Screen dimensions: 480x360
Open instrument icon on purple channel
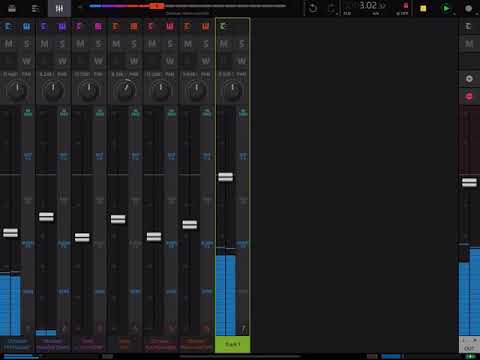(x=62, y=27)
